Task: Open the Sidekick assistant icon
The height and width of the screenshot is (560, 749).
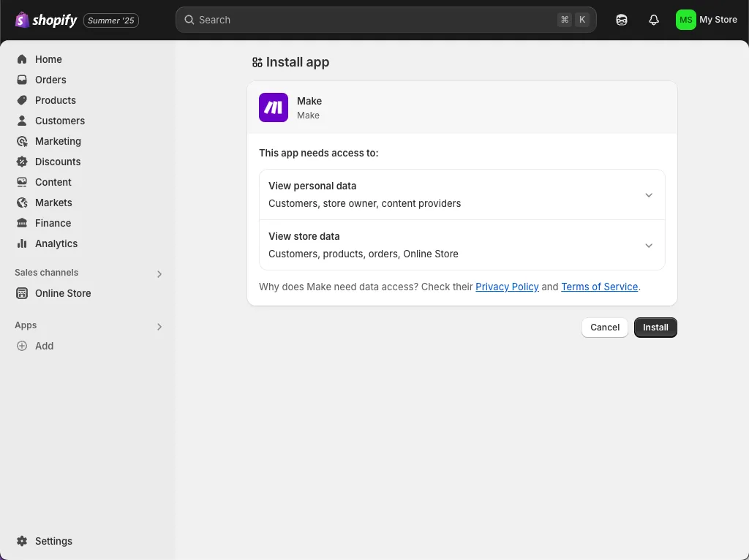Action: (622, 20)
